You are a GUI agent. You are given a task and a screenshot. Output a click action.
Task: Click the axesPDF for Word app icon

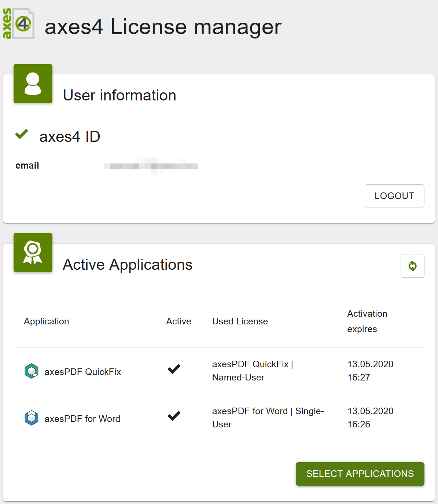point(32,418)
